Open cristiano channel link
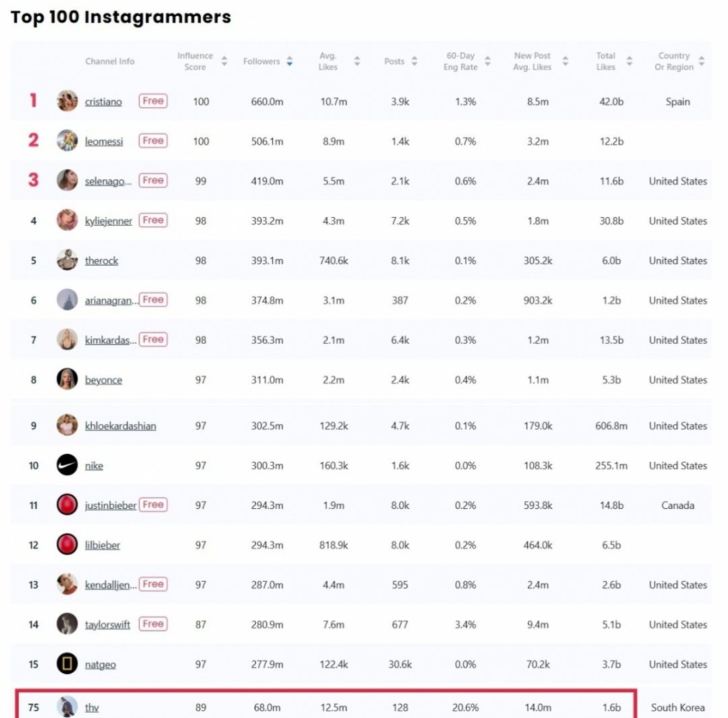Screen dimensions: 728x718 coord(103,102)
